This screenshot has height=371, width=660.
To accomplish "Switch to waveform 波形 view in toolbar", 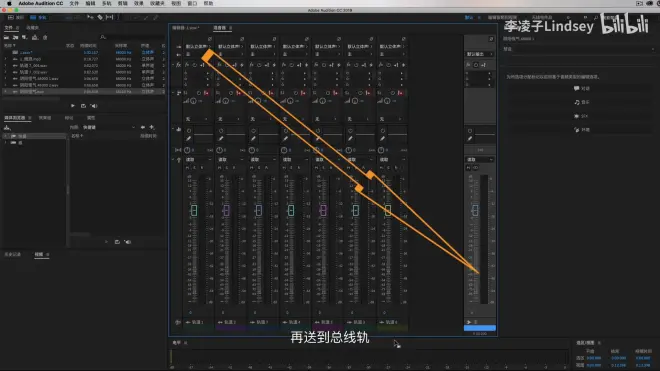I will [16, 17].
